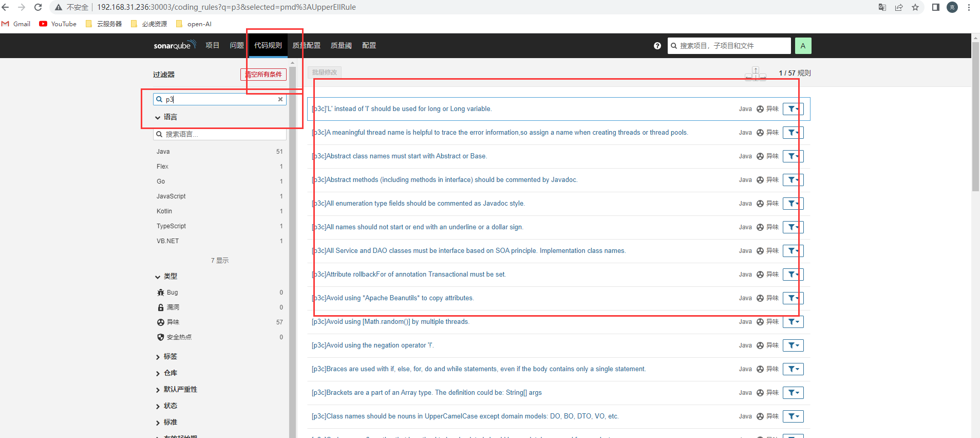
Task: Filter by Flex language
Action: [x=220, y=167]
